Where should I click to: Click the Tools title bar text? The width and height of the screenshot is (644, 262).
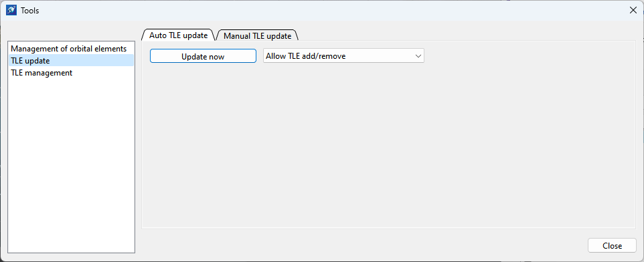coord(30,11)
